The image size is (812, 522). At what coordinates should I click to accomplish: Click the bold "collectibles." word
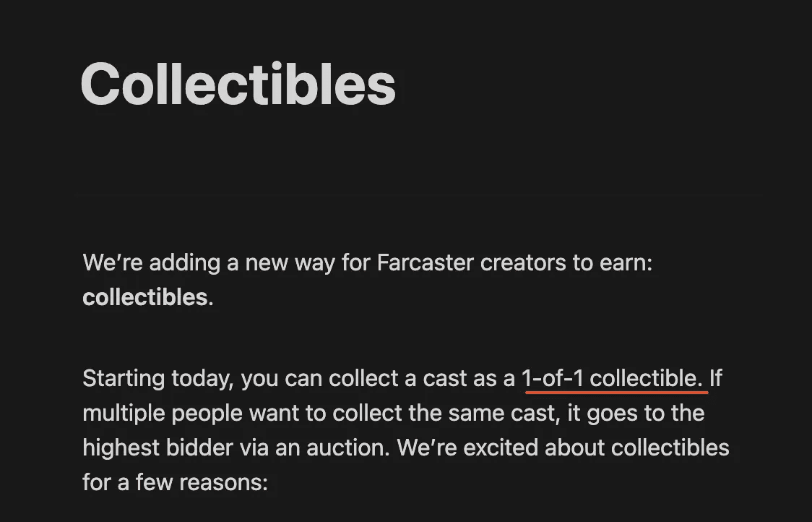point(148,298)
